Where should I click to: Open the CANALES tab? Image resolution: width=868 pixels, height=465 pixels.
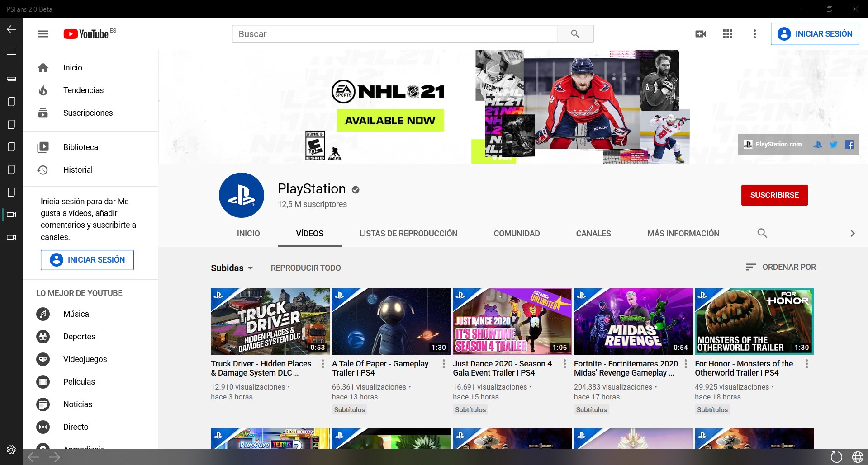(593, 234)
